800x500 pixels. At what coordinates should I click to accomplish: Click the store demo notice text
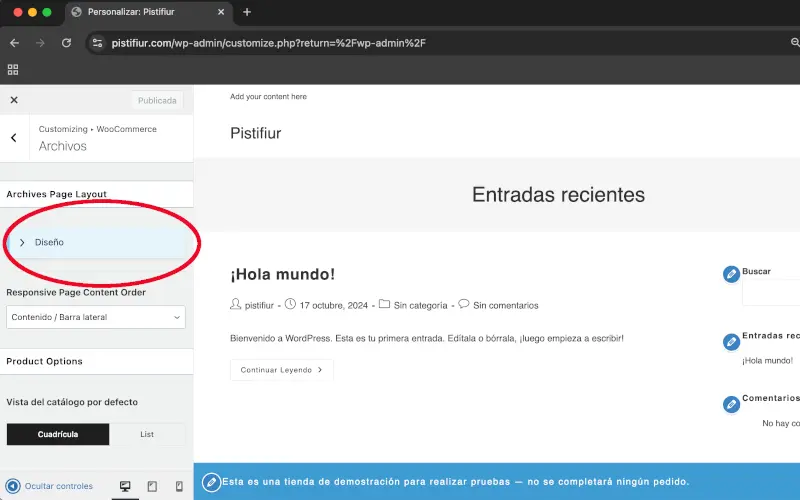click(x=456, y=482)
